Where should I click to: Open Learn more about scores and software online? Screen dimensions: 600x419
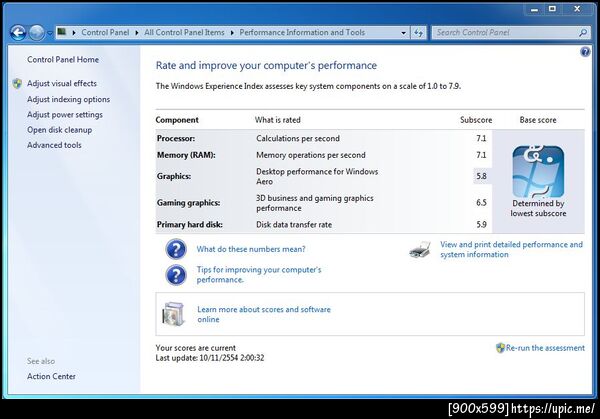coord(264,314)
